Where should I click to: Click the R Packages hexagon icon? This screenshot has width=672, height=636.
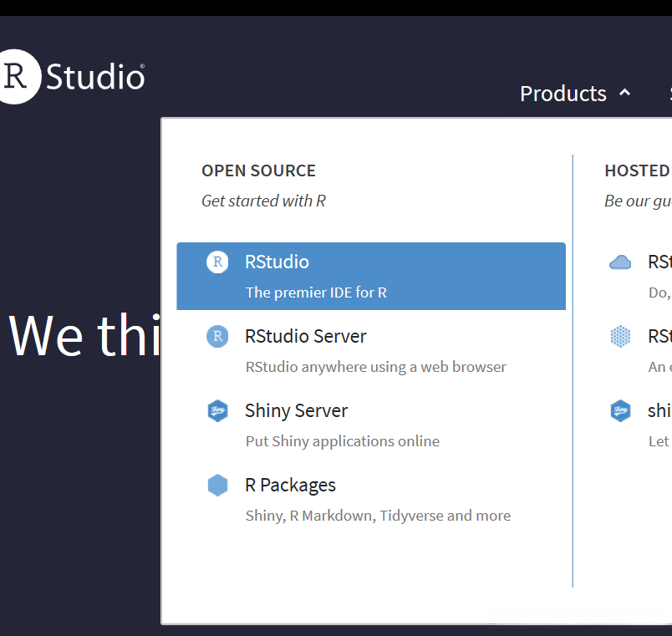point(217,486)
